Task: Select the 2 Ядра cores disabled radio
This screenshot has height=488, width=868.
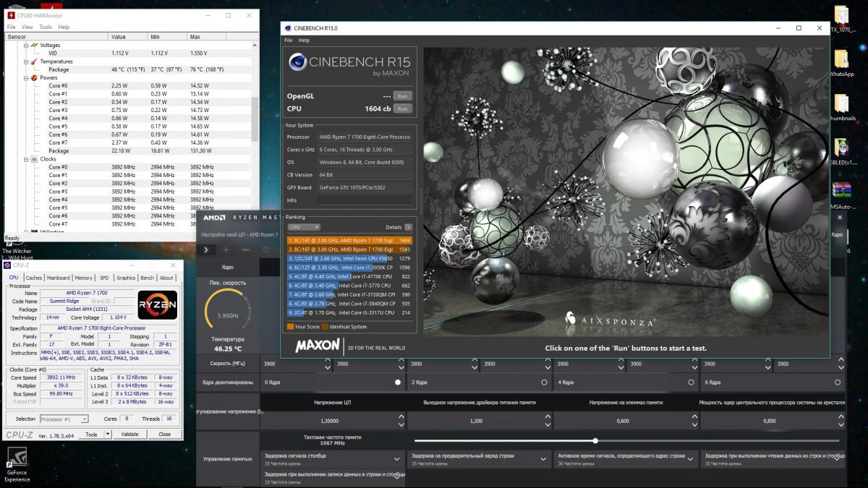Action: tap(544, 382)
